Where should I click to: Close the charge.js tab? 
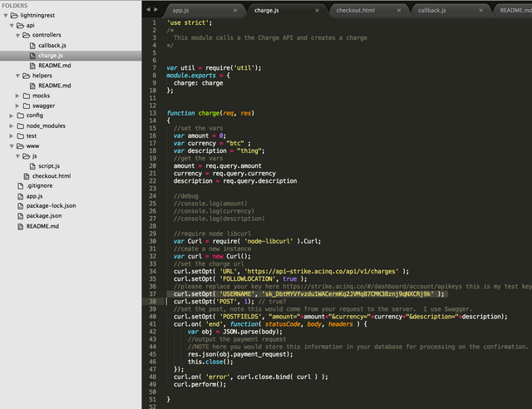click(316, 10)
